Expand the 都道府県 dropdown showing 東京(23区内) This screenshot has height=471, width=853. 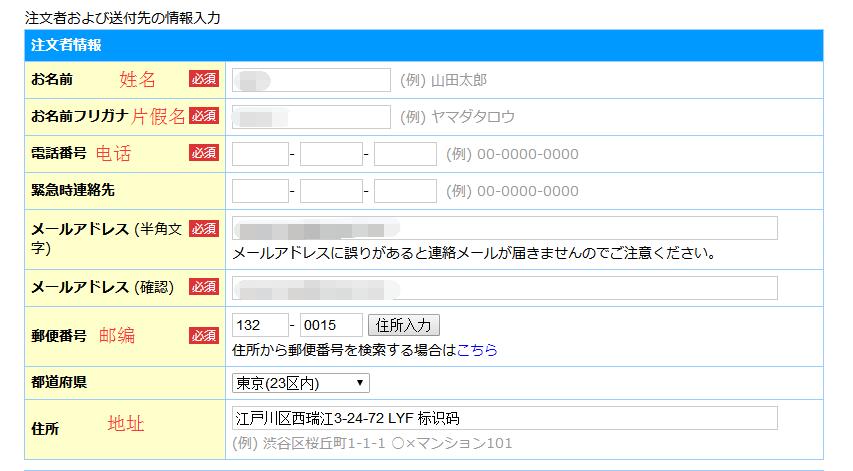[301, 383]
